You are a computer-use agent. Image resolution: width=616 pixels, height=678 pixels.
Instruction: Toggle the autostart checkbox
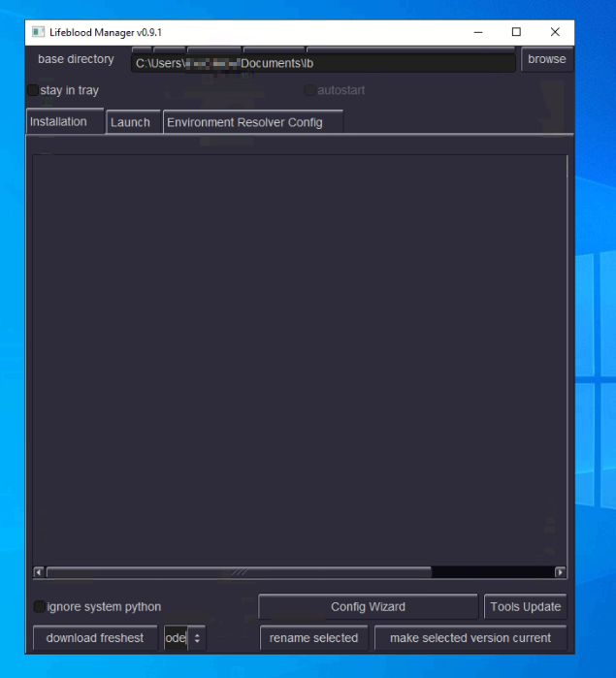point(310,90)
